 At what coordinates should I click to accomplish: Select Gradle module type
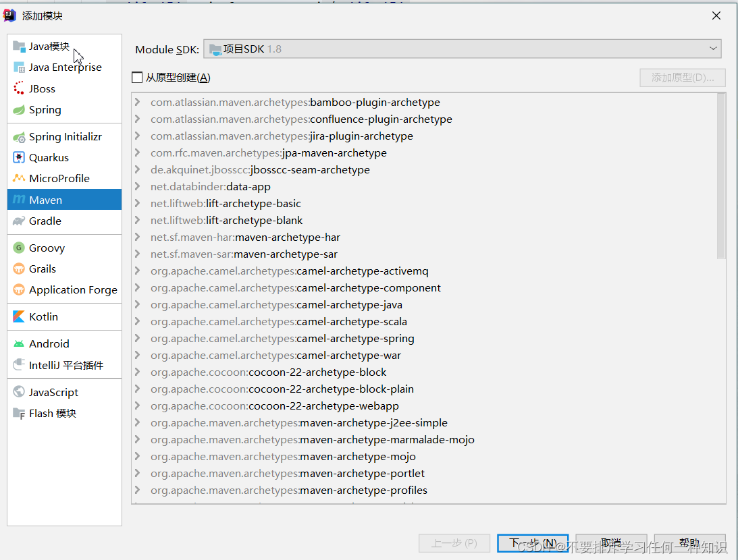coord(64,221)
